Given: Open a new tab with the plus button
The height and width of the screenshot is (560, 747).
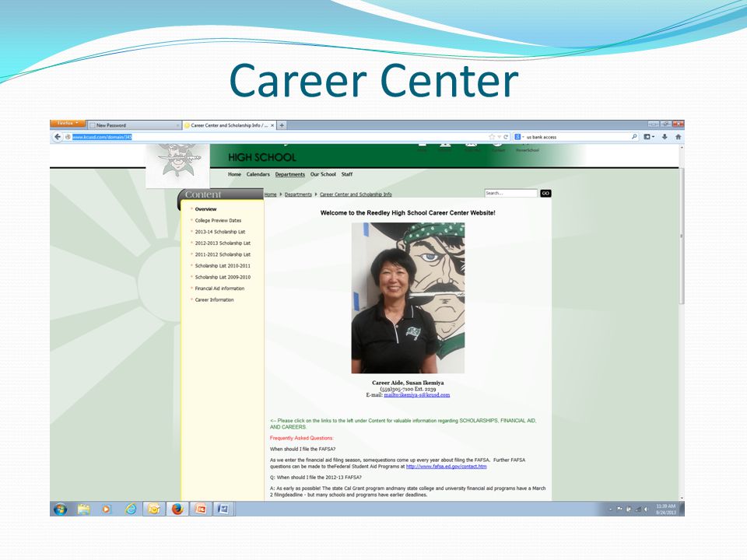Looking at the screenshot, I should 282,125.
